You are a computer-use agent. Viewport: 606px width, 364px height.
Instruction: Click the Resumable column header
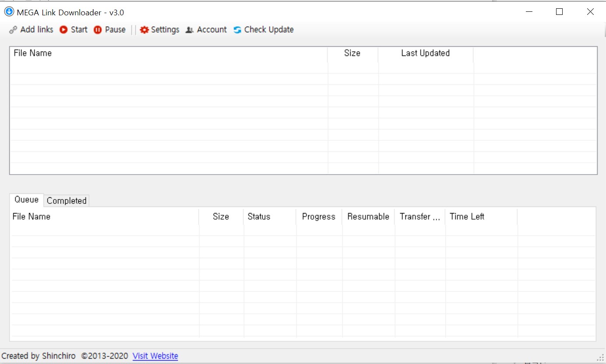(368, 217)
